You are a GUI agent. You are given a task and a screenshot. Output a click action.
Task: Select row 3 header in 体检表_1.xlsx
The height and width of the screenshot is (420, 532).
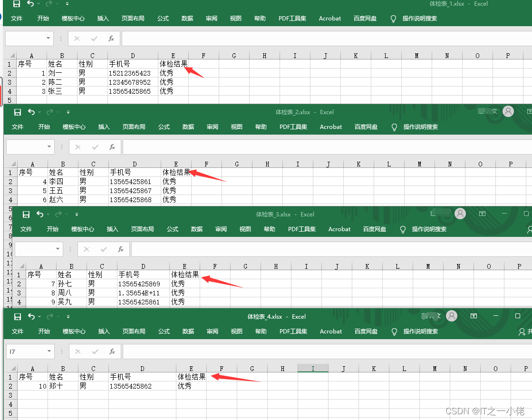(x=10, y=82)
